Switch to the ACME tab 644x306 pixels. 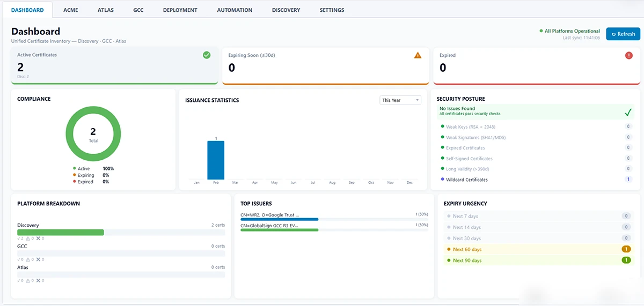point(70,10)
